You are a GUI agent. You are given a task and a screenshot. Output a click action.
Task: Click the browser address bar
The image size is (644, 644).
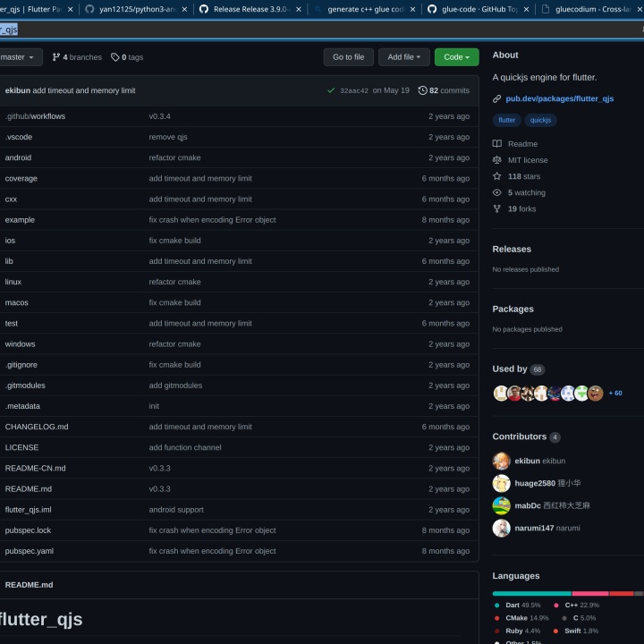coord(320,30)
